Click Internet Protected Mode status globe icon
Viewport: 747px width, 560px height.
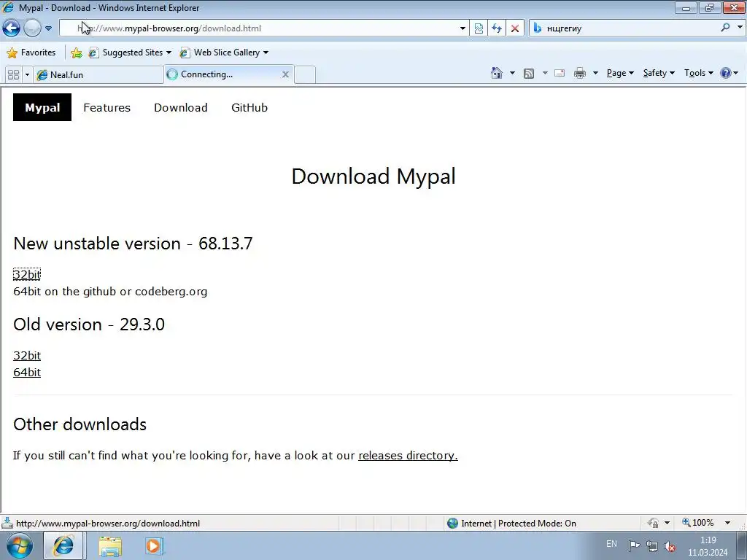pyautogui.click(x=452, y=523)
